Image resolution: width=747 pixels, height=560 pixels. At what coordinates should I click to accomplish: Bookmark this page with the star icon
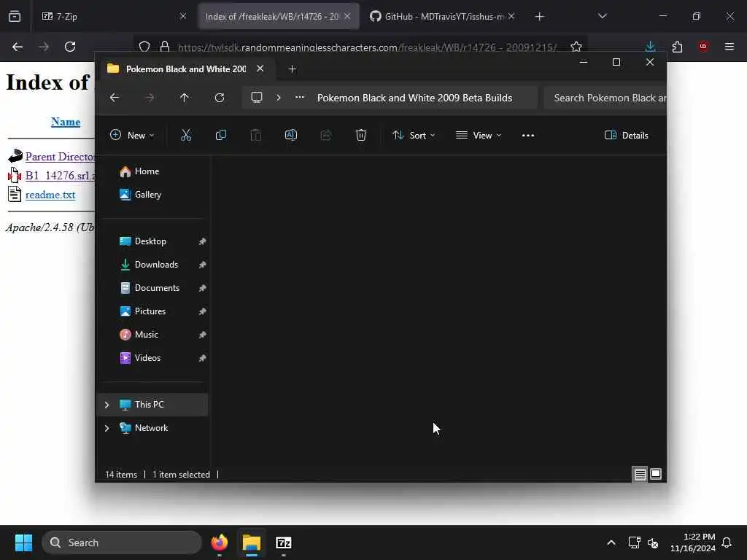click(x=576, y=47)
